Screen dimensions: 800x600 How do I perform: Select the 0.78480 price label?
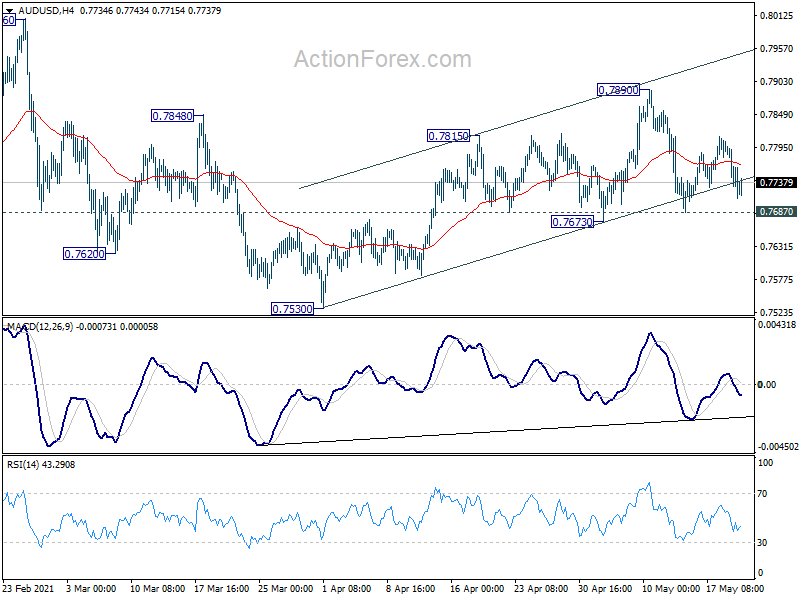pos(172,116)
